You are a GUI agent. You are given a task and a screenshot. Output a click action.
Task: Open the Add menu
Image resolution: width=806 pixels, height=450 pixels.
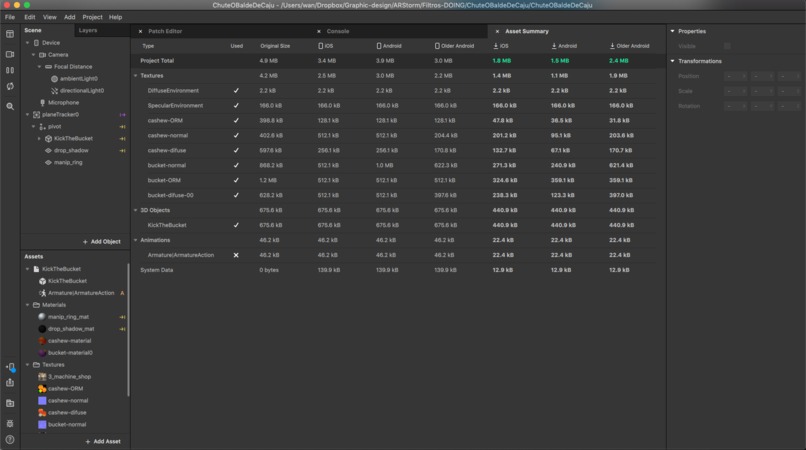[69, 17]
